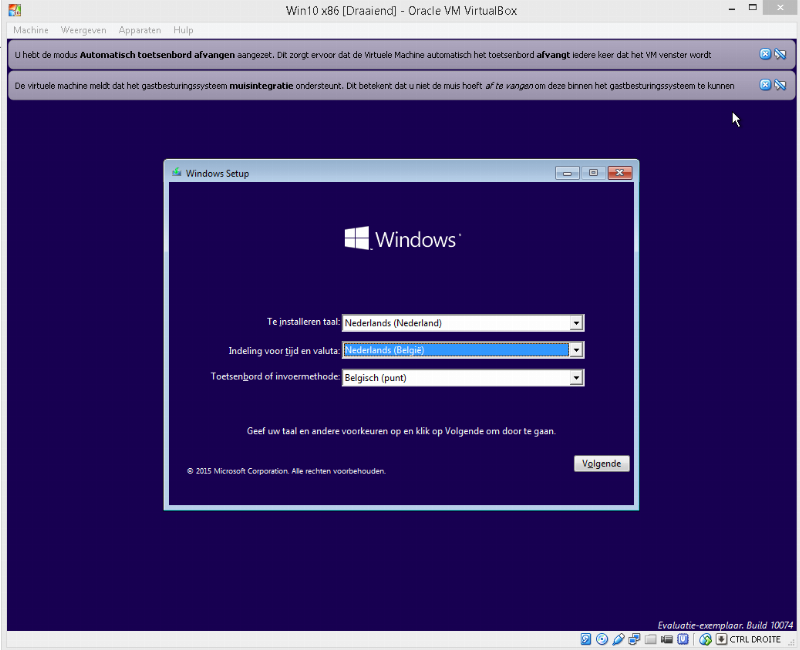Image resolution: width=800 pixels, height=650 pixels.
Task: Open the Apparaten menu
Action: click(x=140, y=30)
